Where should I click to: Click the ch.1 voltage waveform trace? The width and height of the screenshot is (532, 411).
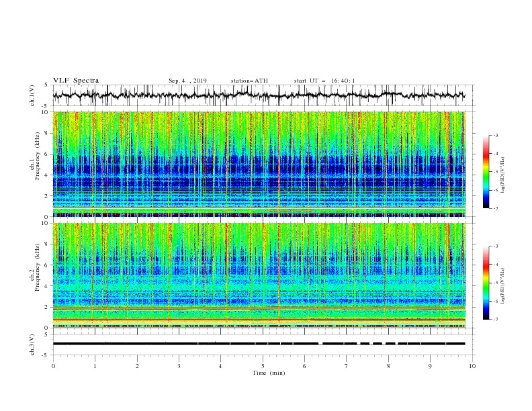259,95
